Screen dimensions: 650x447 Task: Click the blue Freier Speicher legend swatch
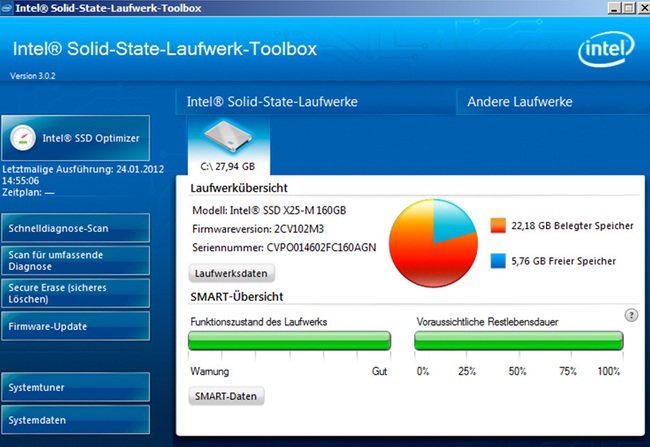[498, 261]
